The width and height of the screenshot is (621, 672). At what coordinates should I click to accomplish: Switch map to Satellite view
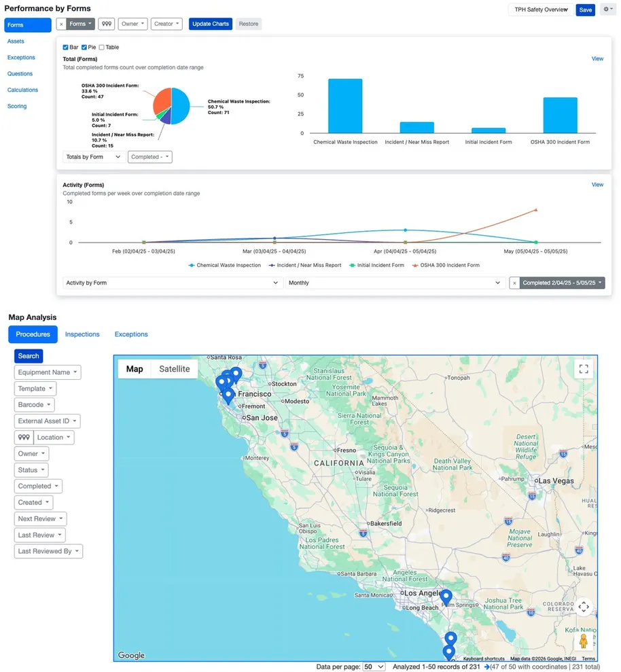pos(175,368)
